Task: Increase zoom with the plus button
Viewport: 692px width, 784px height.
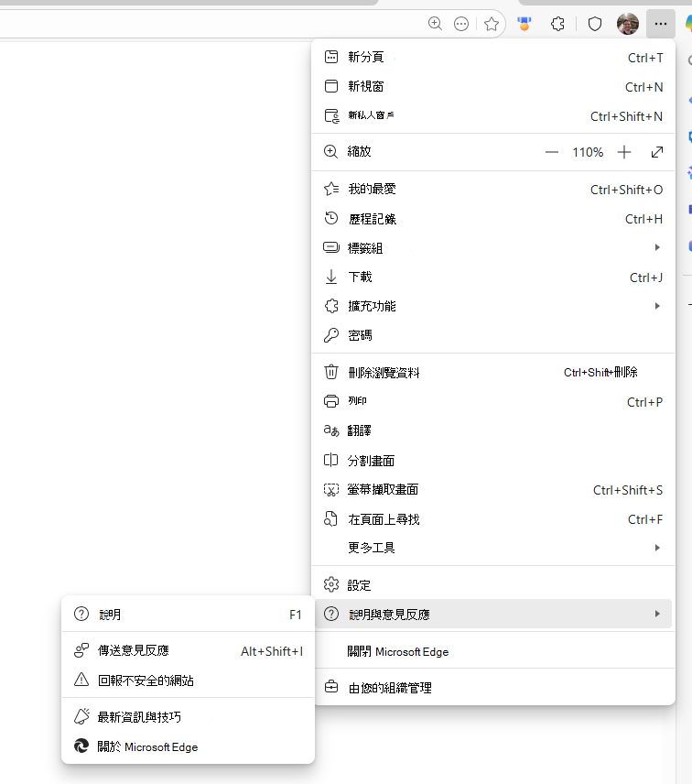Action: tap(624, 152)
